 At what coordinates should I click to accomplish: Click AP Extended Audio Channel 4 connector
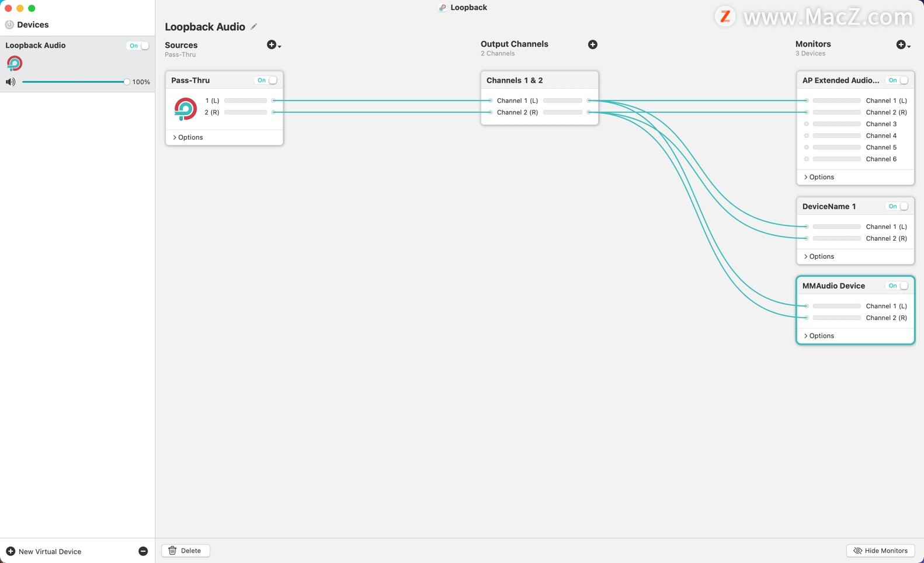[x=807, y=135]
